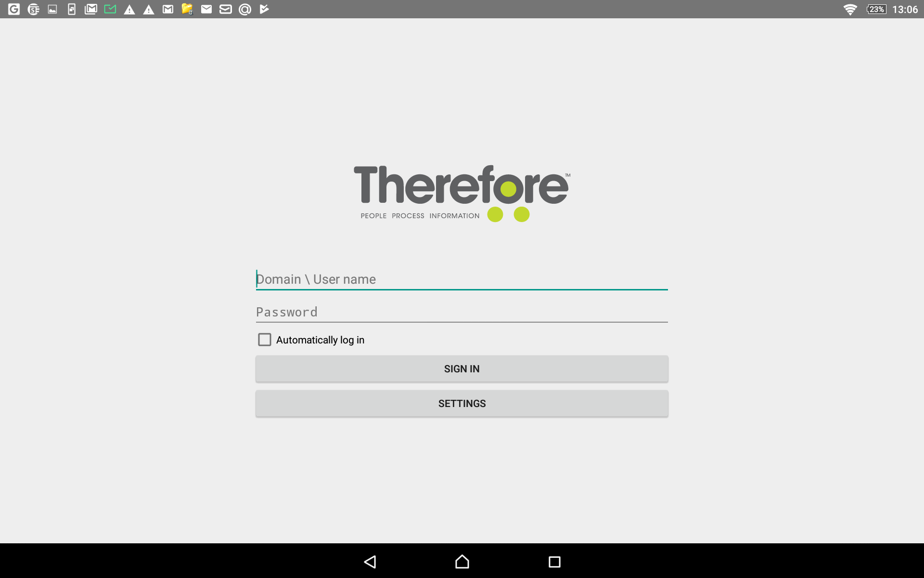The image size is (924, 578).
Task: Tap the single Gmail M notification icon
Action: coord(168,9)
